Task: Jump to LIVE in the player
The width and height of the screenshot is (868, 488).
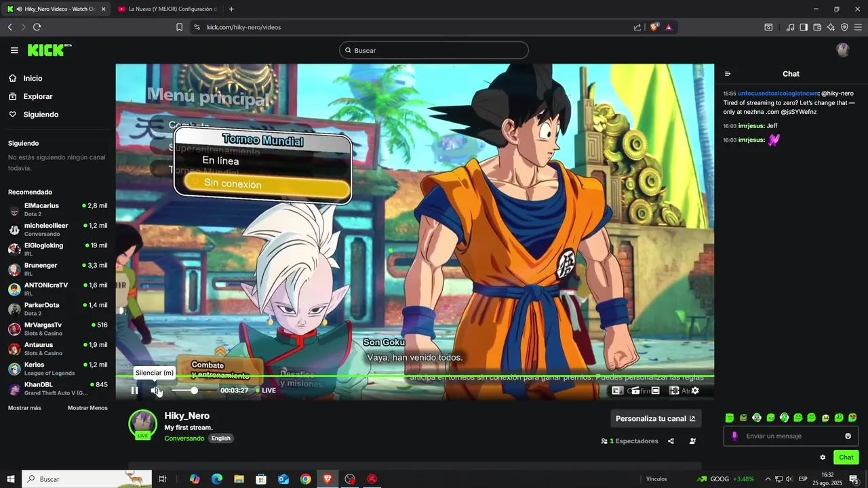Action: [266, 390]
